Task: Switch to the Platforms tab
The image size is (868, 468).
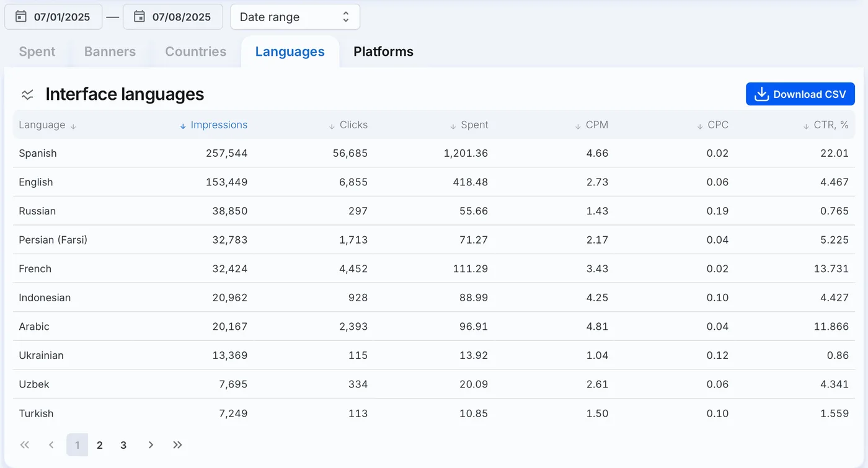Action: [383, 51]
